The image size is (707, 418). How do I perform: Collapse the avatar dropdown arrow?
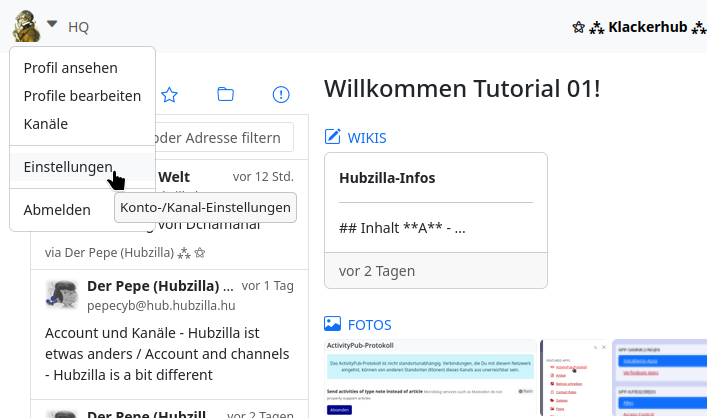[x=52, y=25]
